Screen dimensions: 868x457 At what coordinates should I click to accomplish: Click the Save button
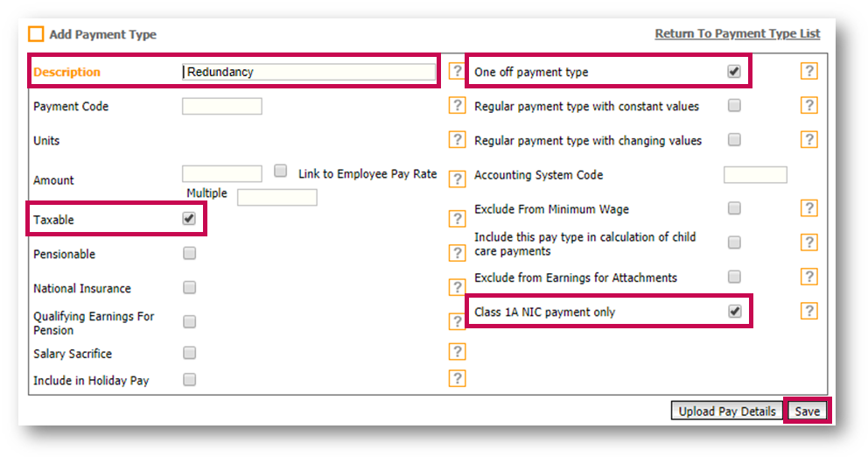pos(807,411)
